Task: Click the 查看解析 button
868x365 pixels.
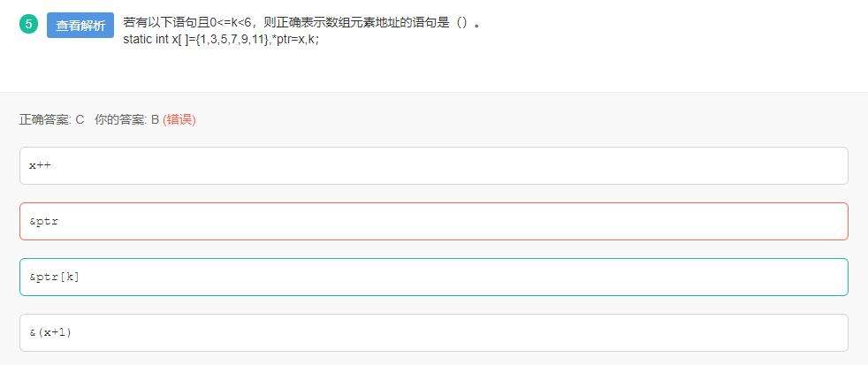Action: coord(80,25)
